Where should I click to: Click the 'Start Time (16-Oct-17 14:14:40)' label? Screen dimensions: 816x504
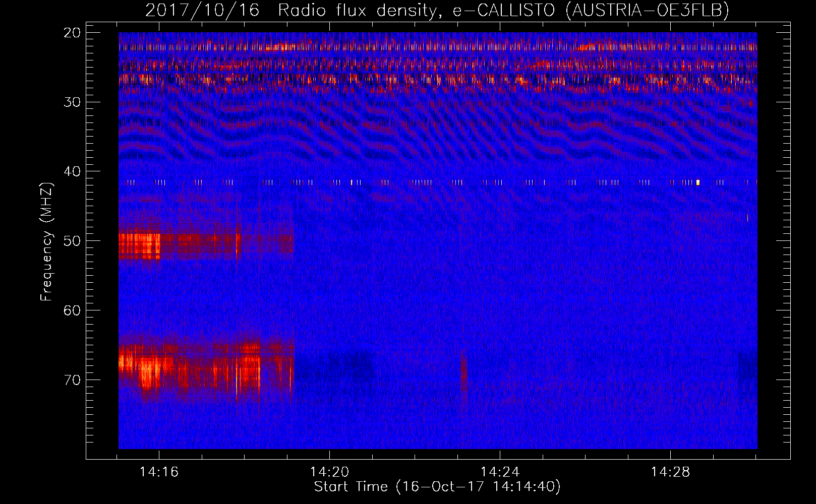(437, 487)
